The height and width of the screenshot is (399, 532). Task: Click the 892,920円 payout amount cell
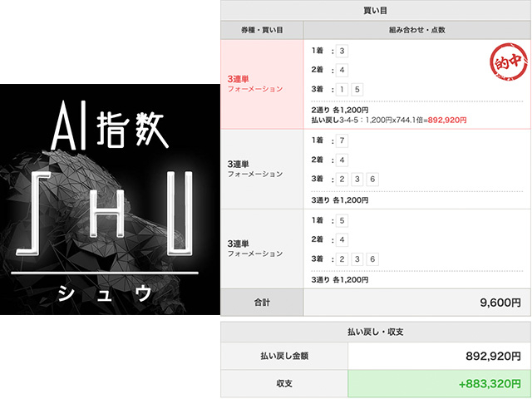[x=440, y=356]
